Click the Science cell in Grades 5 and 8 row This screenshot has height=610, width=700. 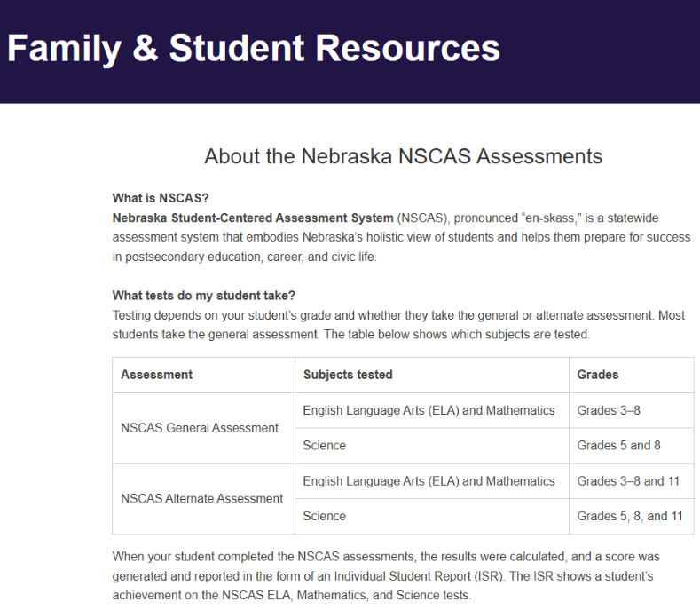(x=432, y=446)
